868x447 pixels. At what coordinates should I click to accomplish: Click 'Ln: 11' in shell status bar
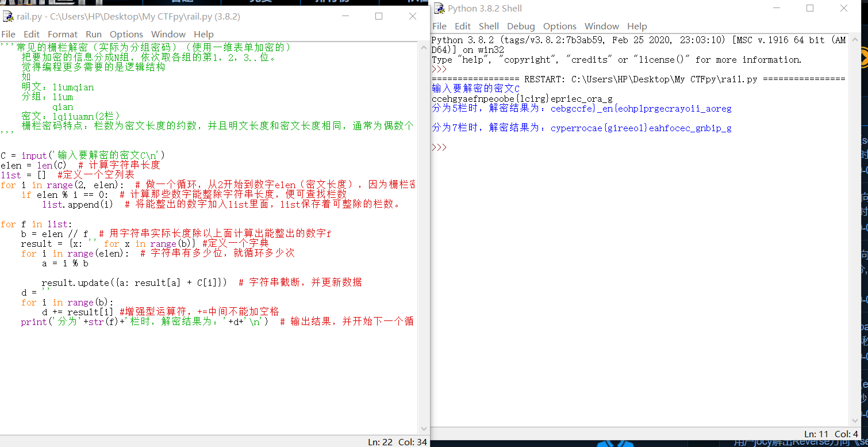pyautogui.click(x=817, y=434)
